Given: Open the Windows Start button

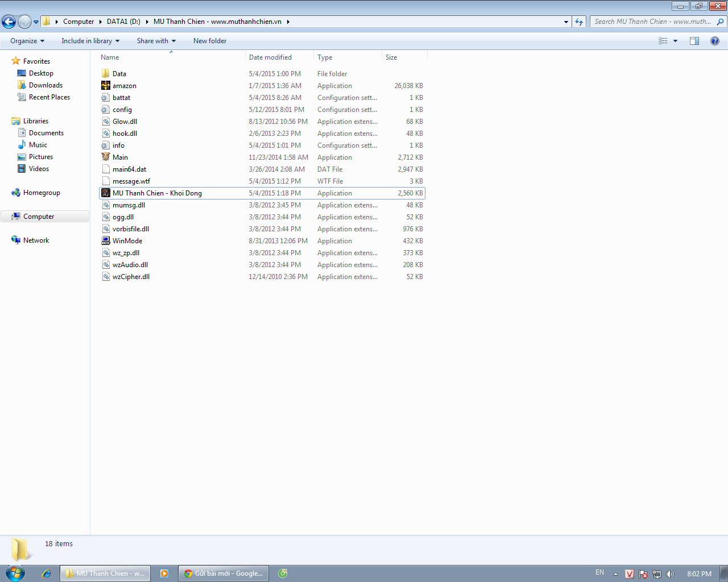Looking at the screenshot, I should (x=15, y=573).
